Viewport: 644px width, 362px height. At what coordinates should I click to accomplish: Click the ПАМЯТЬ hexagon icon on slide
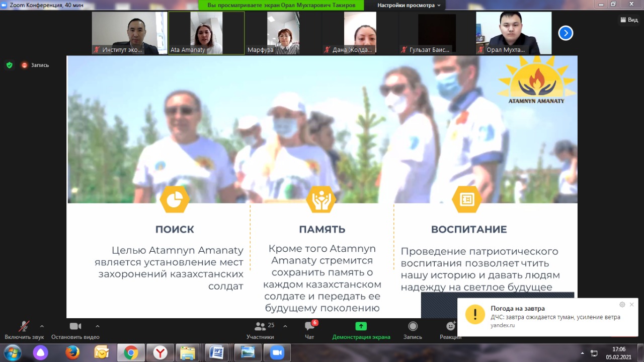tap(321, 200)
